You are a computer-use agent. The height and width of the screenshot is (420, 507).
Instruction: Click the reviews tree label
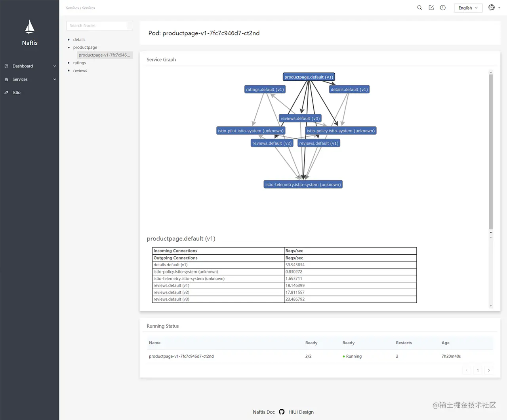point(80,71)
